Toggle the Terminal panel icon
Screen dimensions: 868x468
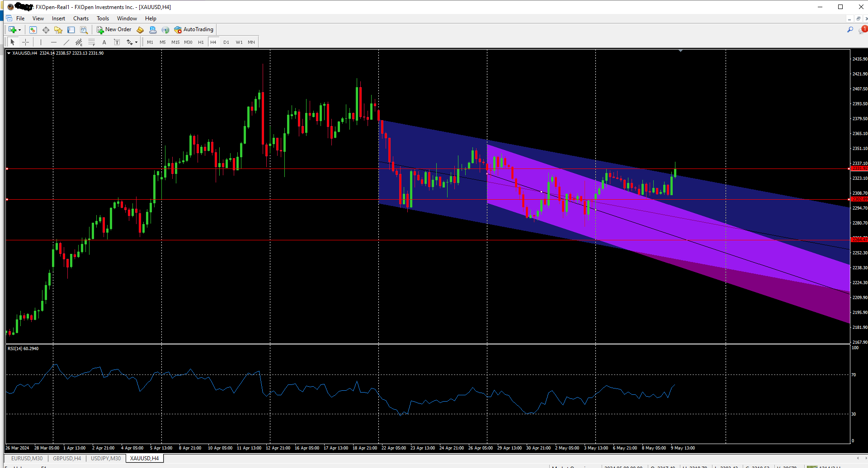point(71,30)
